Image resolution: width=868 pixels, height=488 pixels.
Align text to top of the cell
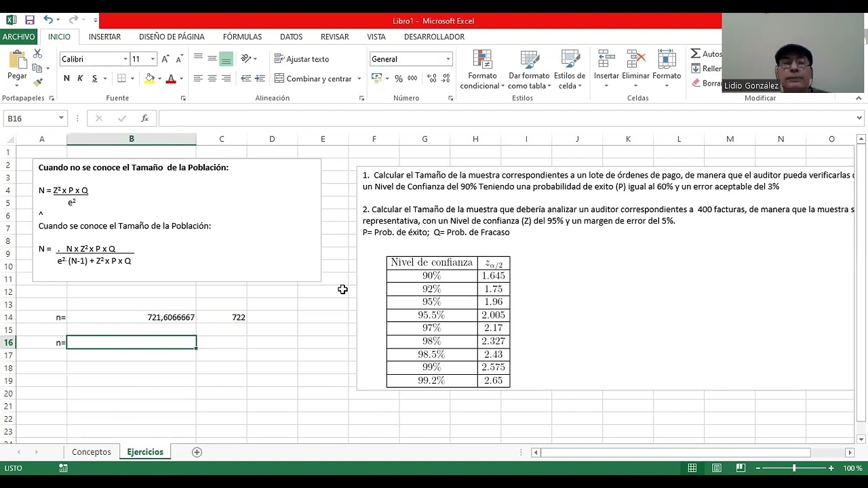[x=198, y=59]
